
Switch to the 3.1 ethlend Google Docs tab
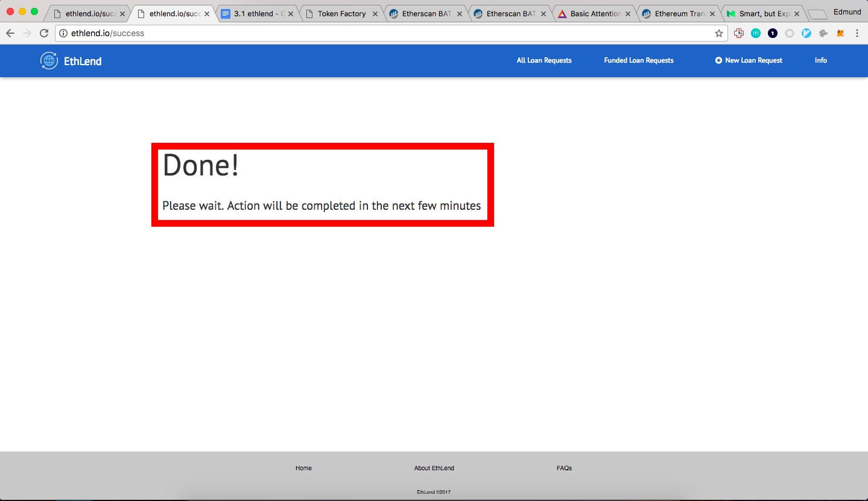coord(257,14)
